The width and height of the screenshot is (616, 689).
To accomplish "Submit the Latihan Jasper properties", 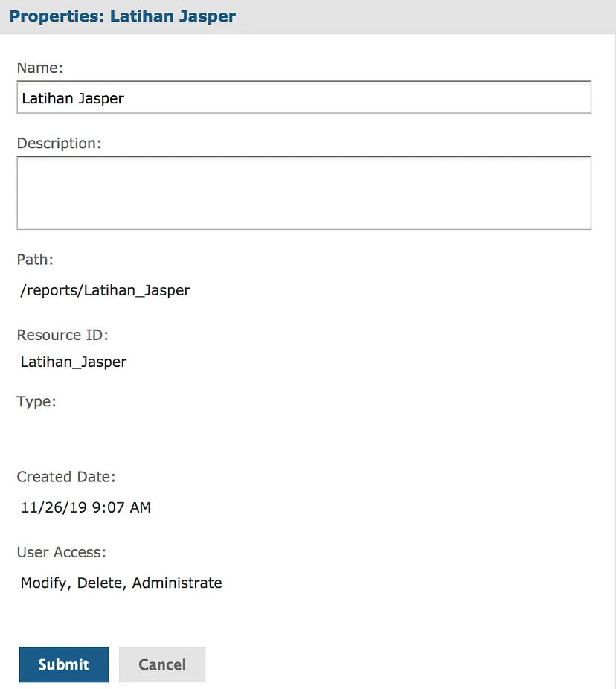I will 64,664.
